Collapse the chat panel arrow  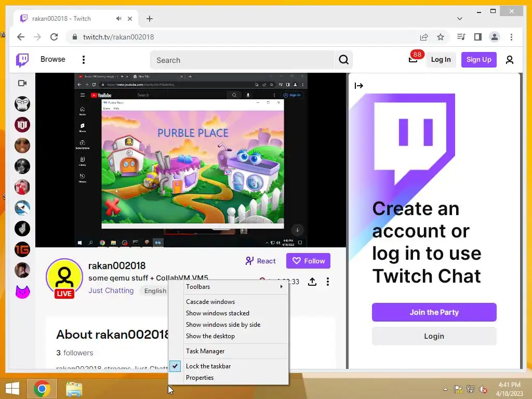pos(358,86)
